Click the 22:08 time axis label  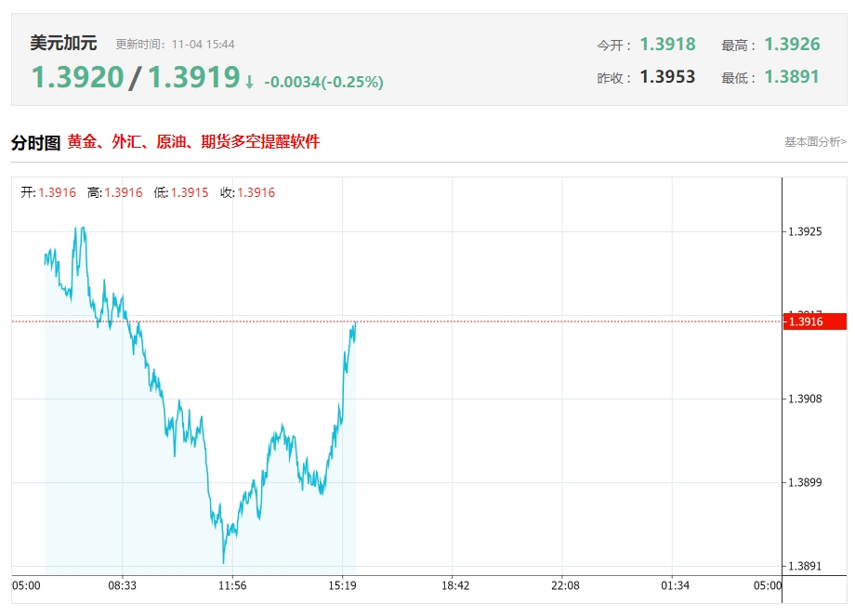point(564,585)
